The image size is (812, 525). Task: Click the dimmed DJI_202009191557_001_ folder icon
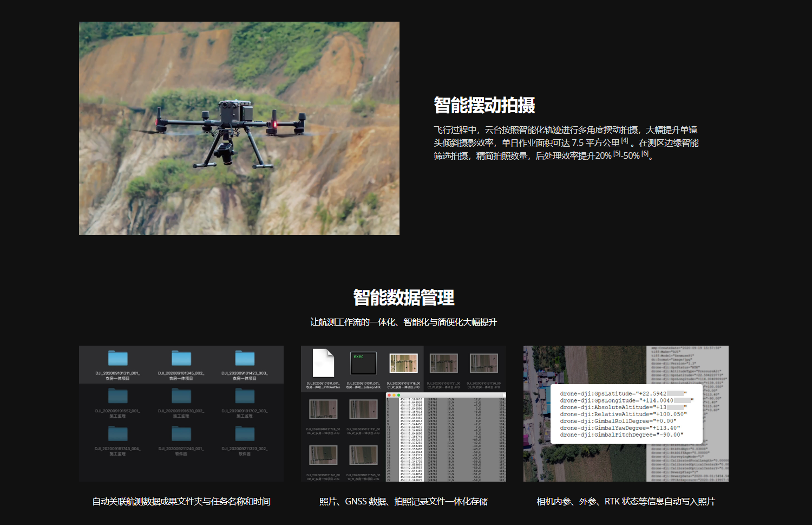(117, 396)
